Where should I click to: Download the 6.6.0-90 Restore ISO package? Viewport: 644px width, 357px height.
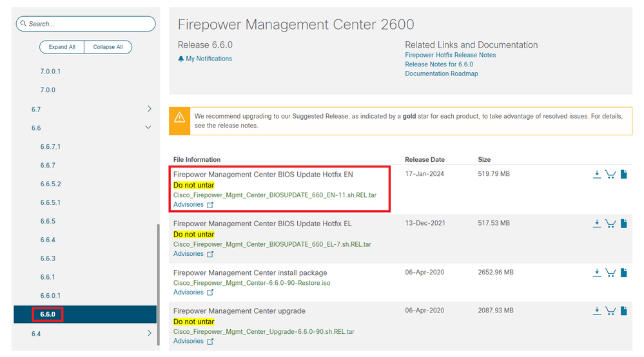597,273
